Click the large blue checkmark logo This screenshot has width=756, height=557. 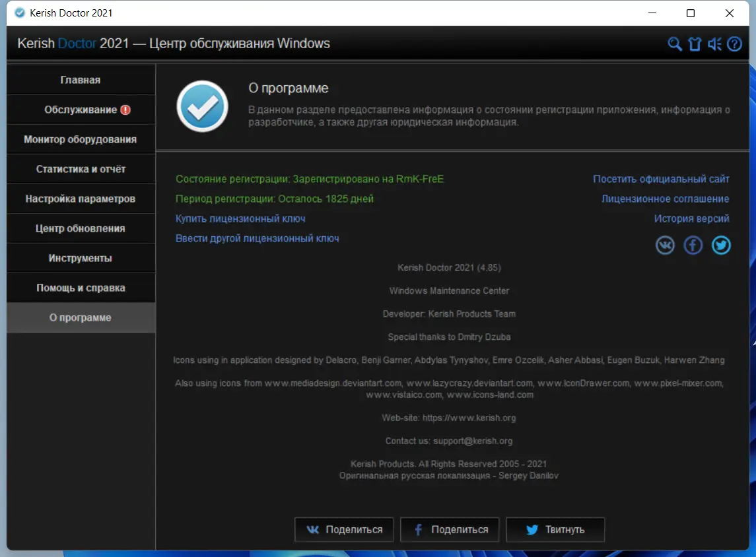(203, 106)
